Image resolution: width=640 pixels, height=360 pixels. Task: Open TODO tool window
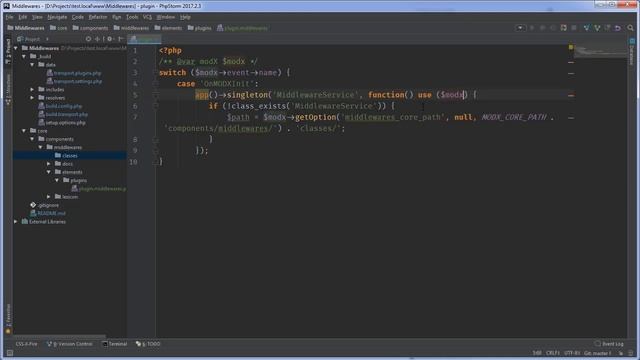(x=148, y=344)
